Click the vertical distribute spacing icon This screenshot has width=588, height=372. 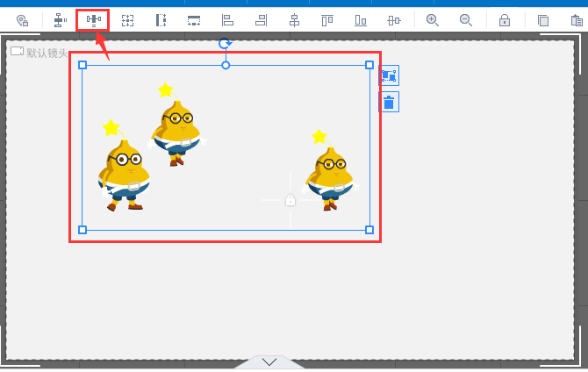pos(60,20)
